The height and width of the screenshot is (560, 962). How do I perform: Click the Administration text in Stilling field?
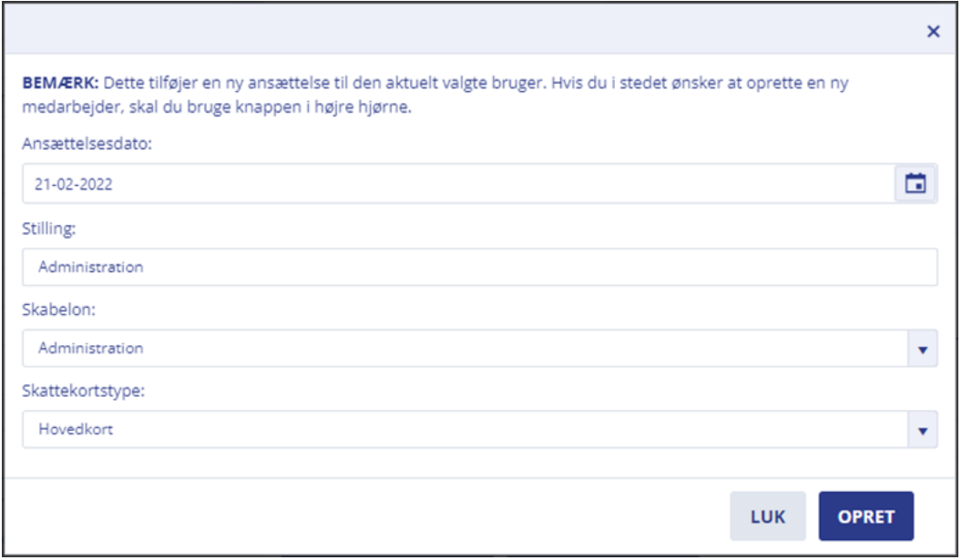point(91,267)
